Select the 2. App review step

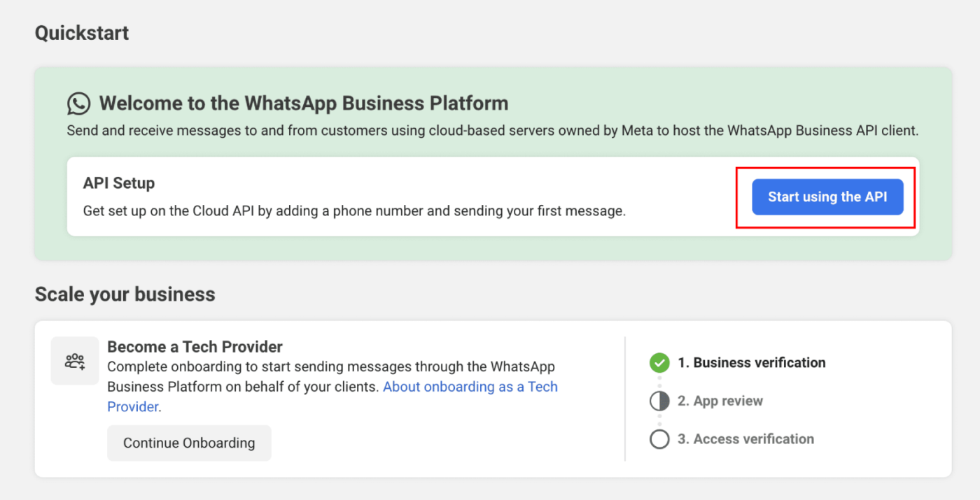[720, 401]
